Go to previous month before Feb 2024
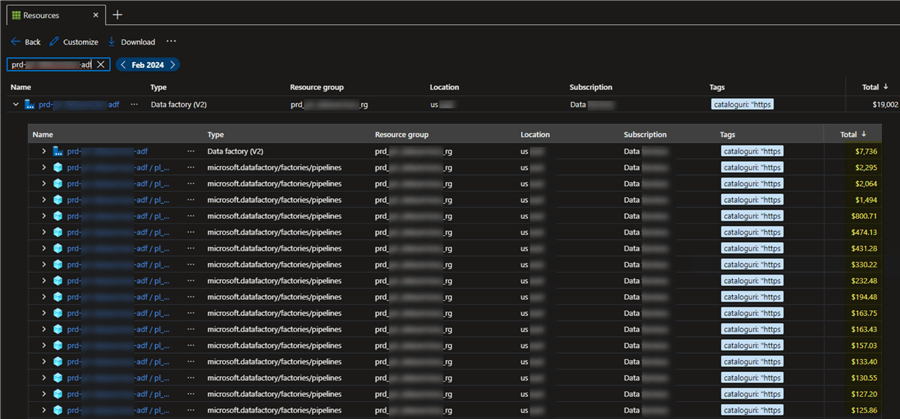900x419 pixels. pos(124,65)
